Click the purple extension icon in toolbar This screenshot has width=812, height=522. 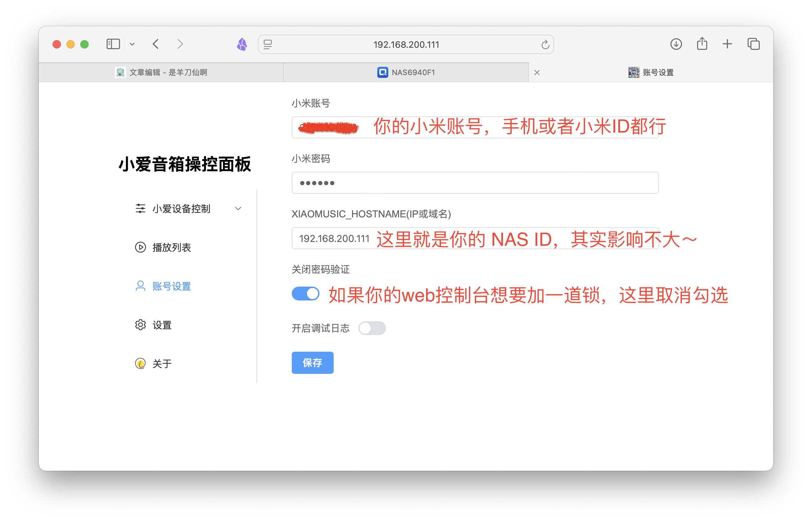pyautogui.click(x=242, y=44)
